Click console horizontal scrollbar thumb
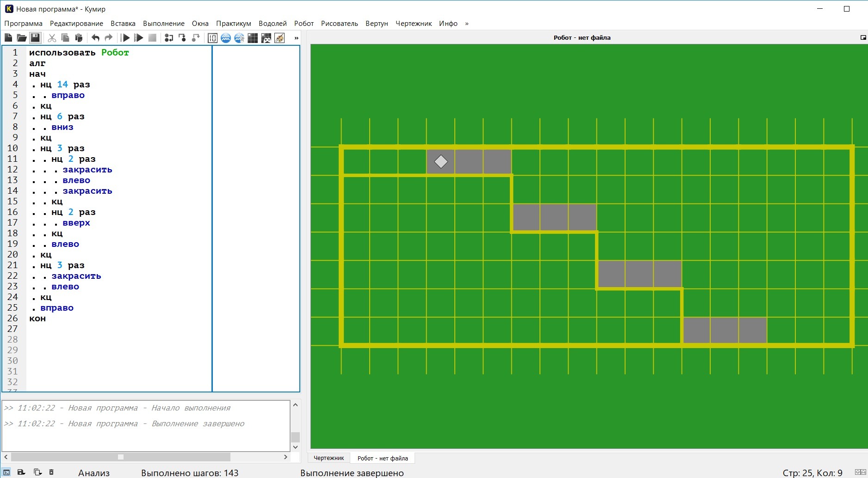The width and height of the screenshot is (868, 478). coord(121,457)
